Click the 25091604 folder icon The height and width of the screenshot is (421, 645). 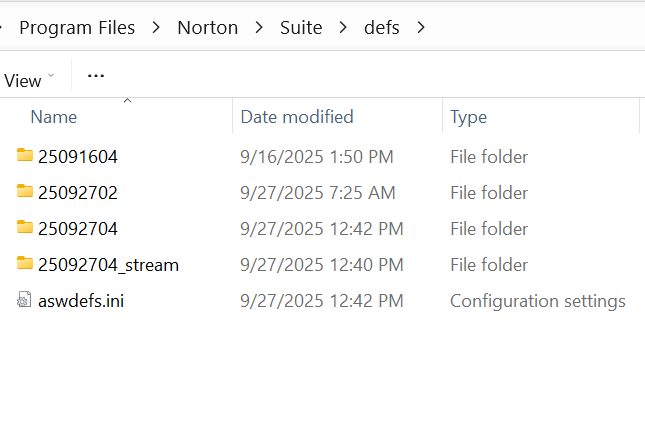25,156
